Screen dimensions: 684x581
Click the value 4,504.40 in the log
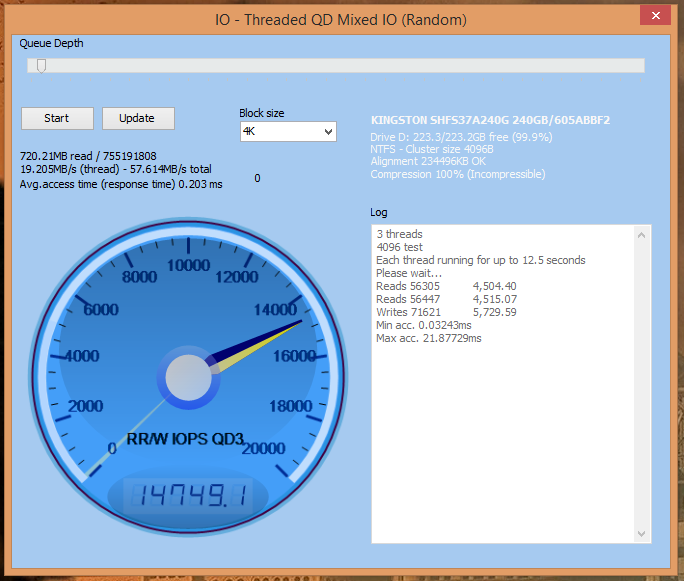495,286
